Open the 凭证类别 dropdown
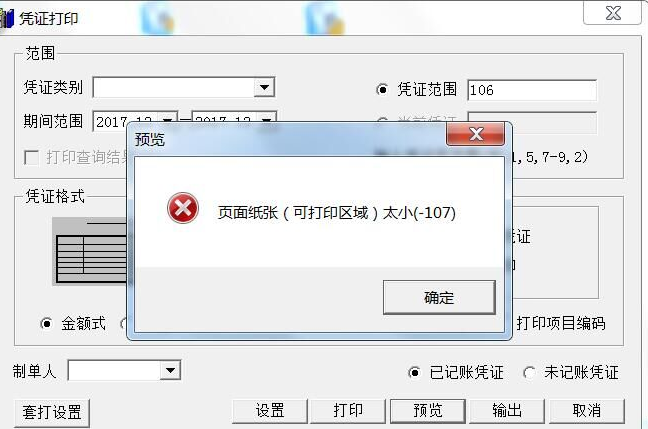This screenshot has height=429, width=648. [264, 87]
